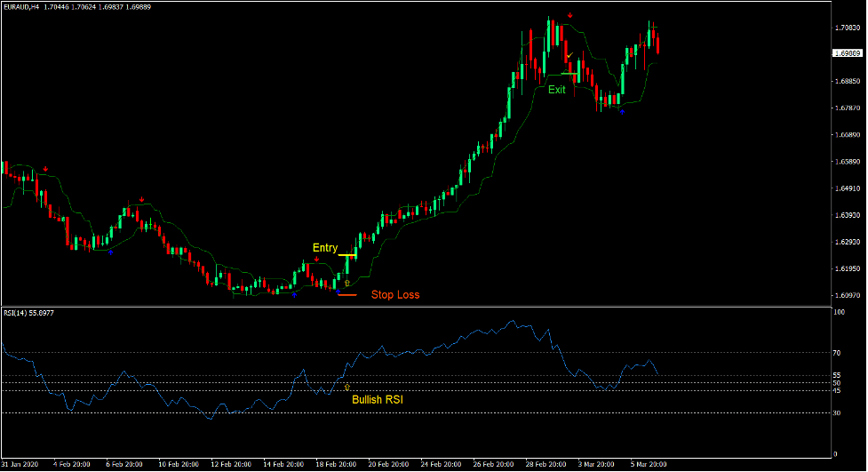Click the green Exit text label
The height and width of the screenshot is (472, 868).
(556, 90)
